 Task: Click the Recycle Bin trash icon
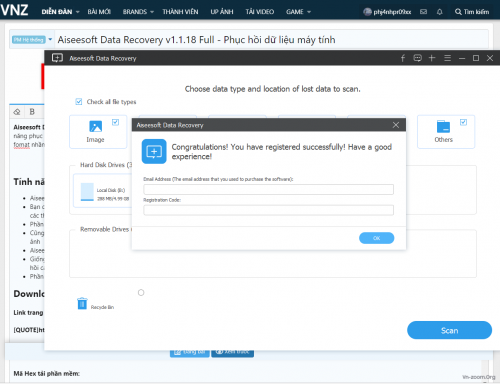click(82, 303)
